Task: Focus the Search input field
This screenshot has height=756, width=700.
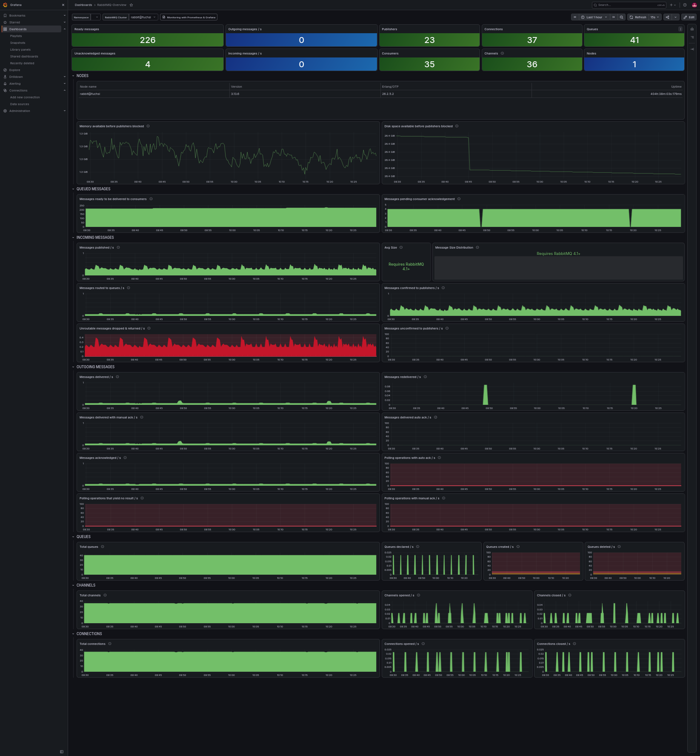Action: [629, 5]
